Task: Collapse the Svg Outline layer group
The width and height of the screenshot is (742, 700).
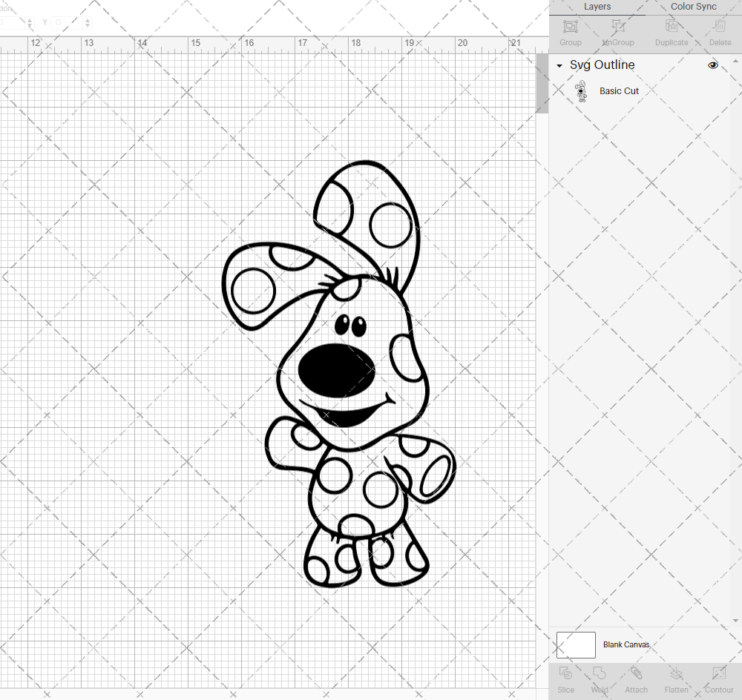Action: pyautogui.click(x=559, y=65)
